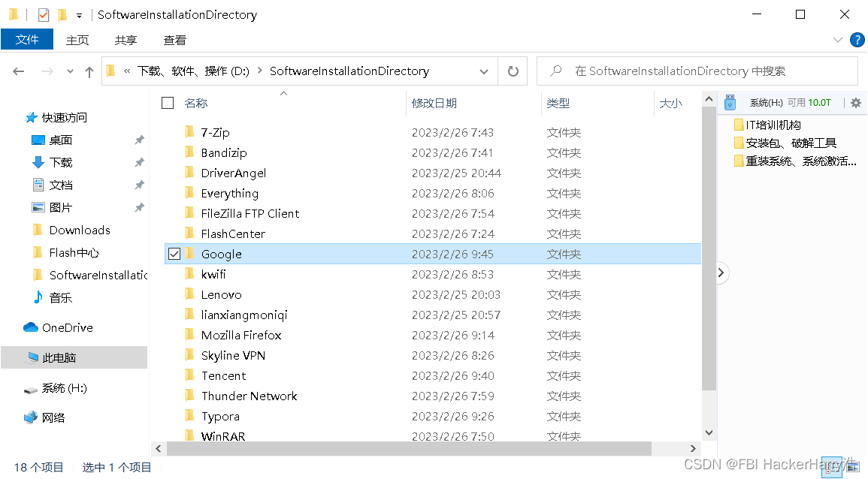The image size is (868, 479).
Task: Click the Lenovo folder icon
Action: (x=189, y=294)
